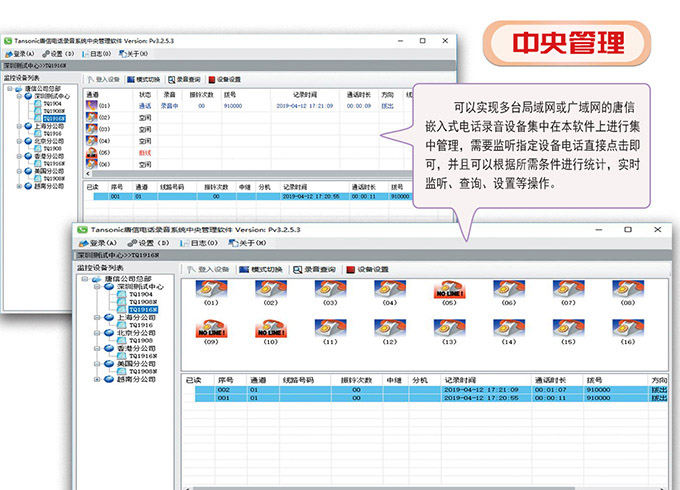This screenshot has height=490, width=680.
Task: Open 录音查询 in front window toolbar
Action: [x=314, y=269]
